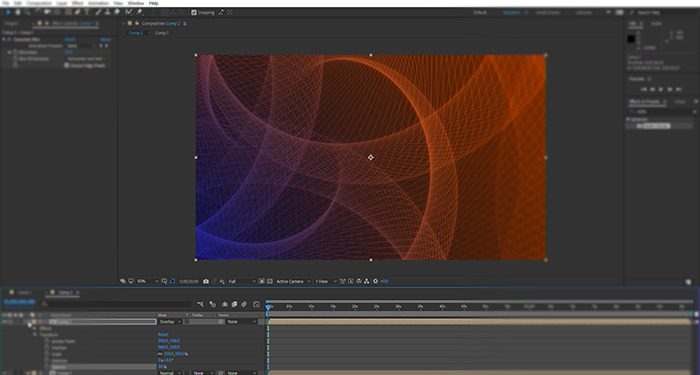
Task: Switch to the Audio panel tab
Action: pos(656,23)
